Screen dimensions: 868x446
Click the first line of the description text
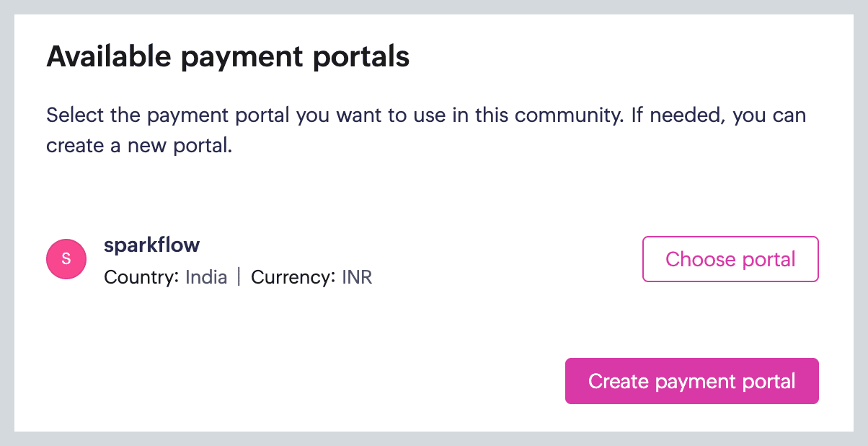coord(425,115)
